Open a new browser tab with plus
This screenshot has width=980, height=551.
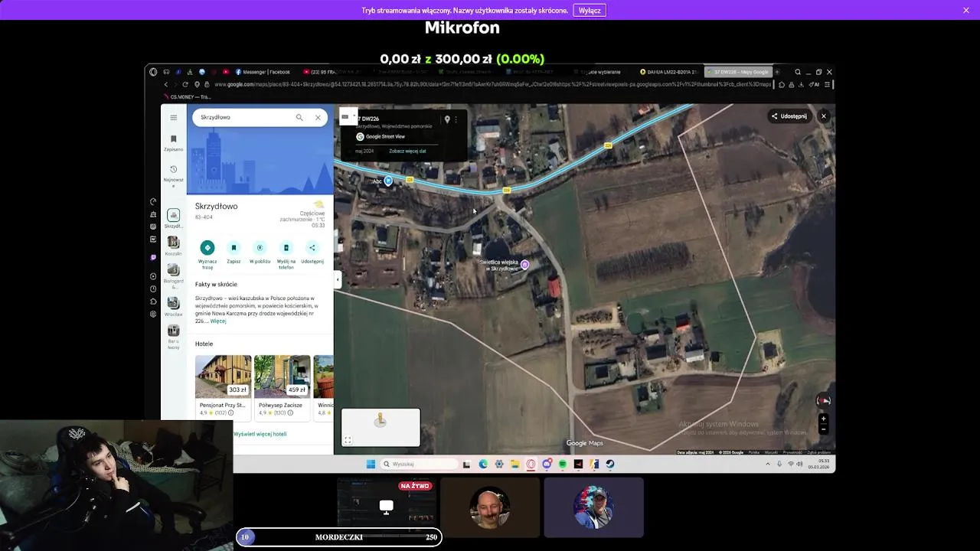777,72
